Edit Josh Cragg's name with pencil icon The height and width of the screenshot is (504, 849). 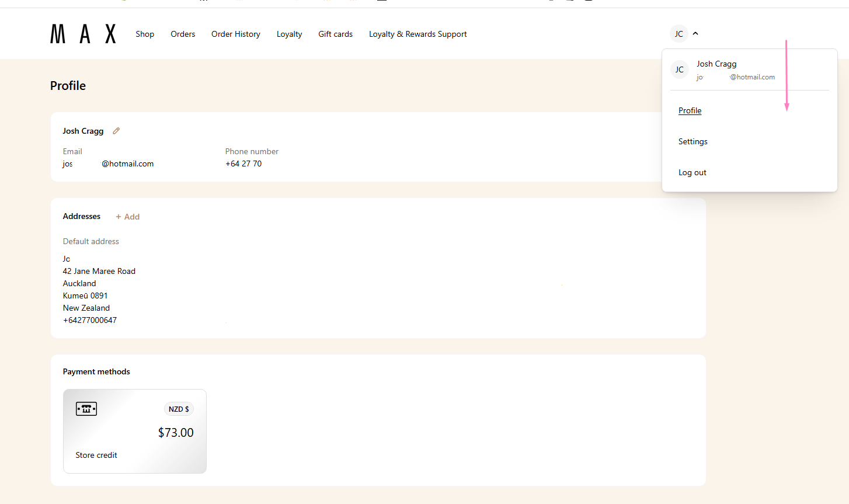(x=116, y=131)
